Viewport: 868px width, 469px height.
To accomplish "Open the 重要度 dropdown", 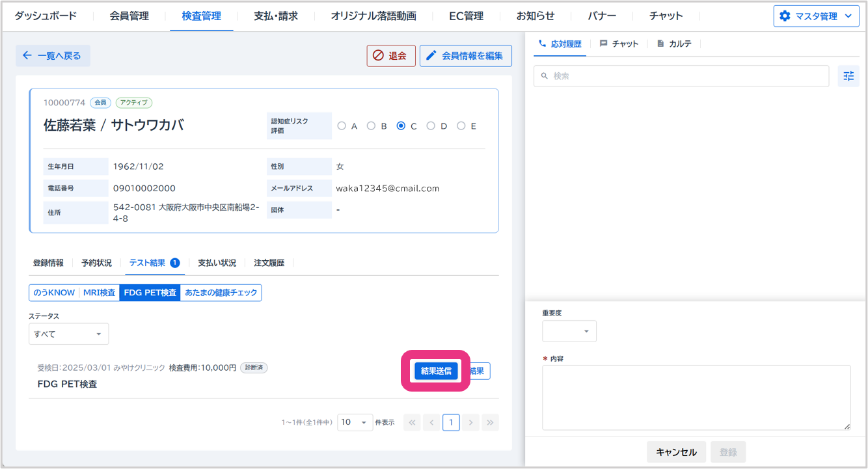I will tap(569, 331).
